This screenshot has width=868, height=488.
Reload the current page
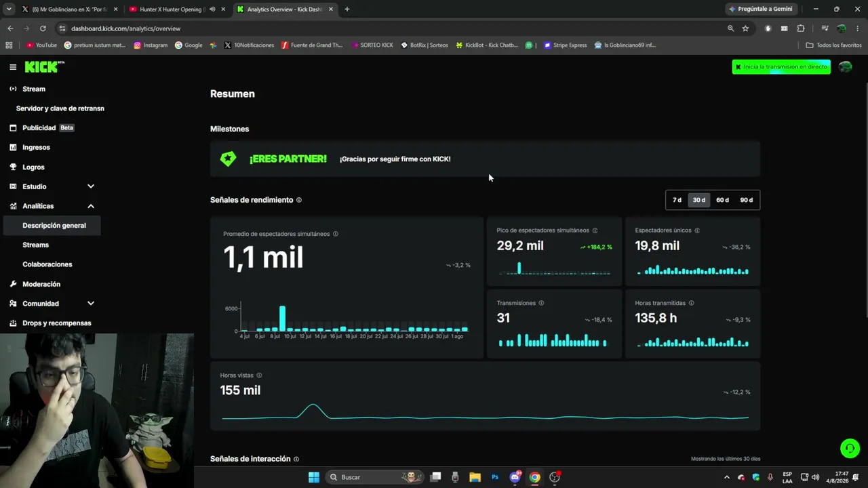43,28
